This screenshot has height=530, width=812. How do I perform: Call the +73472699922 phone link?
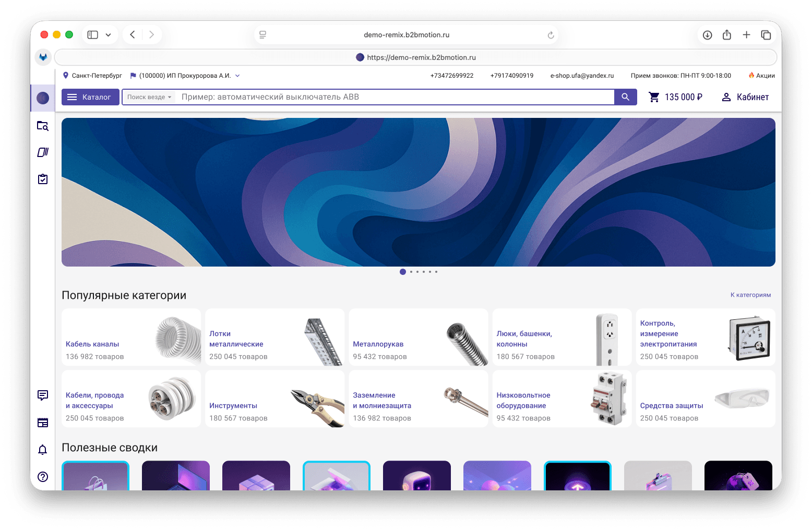[x=452, y=76]
